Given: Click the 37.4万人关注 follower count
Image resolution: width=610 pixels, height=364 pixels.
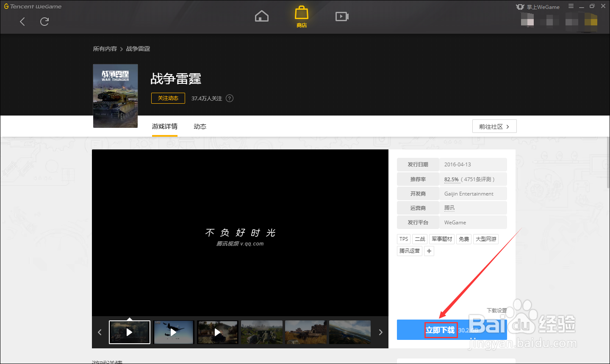Looking at the screenshot, I should (x=207, y=98).
